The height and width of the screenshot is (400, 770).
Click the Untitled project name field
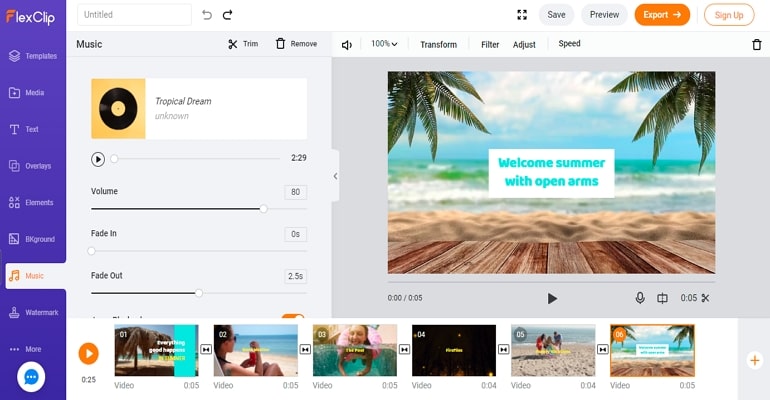tap(134, 15)
